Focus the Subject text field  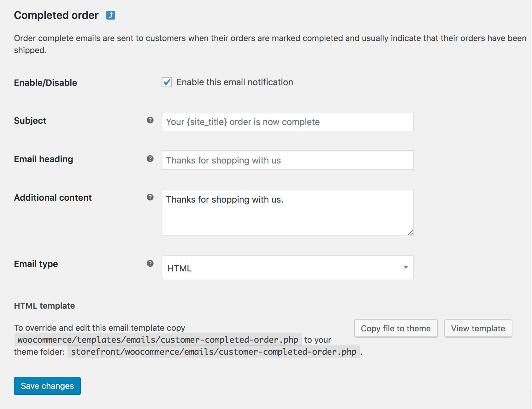287,122
